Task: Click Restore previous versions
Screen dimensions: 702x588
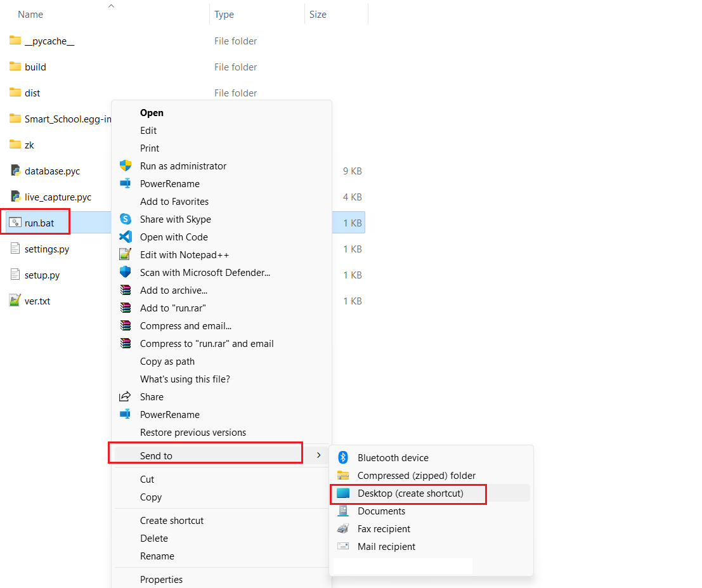Action: pyautogui.click(x=193, y=432)
